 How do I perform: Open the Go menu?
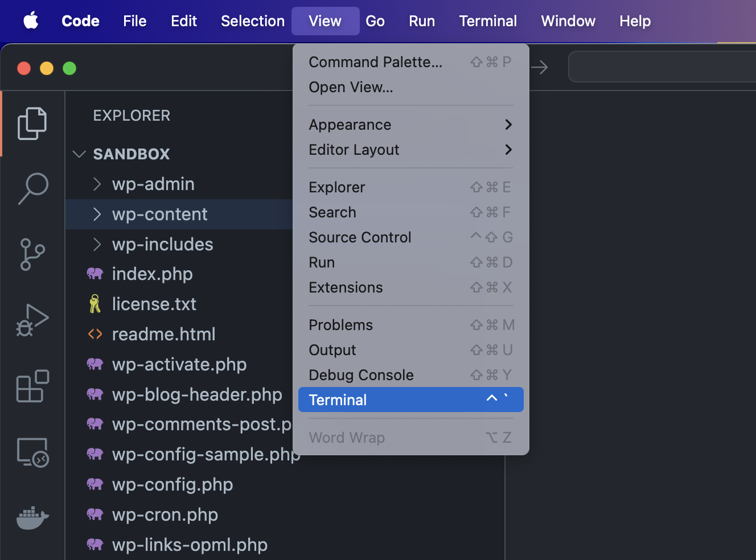click(x=375, y=21)
